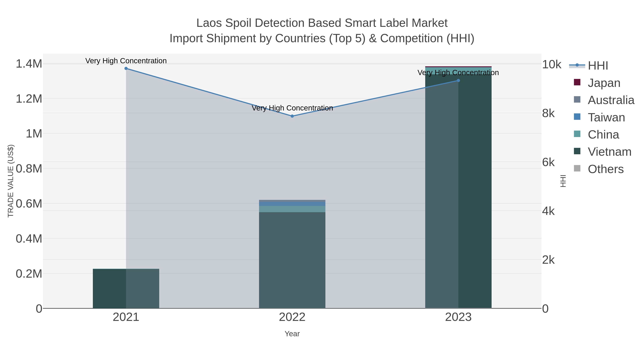This screenshot has width=644, height=362.
Task: Click the 2023 x-axis label
Action: (x=458, y=317)
